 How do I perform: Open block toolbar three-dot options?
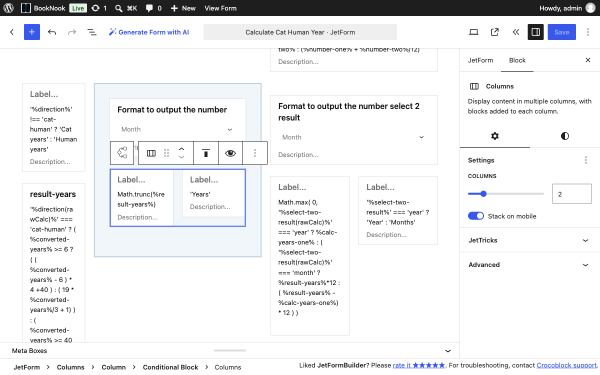pyautogui.click(x=255, y=153)
